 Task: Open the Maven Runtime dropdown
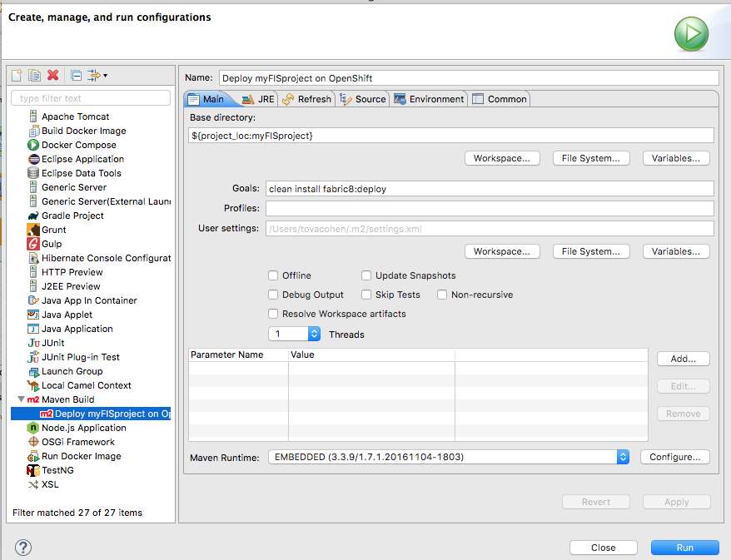tap(623, 457)
